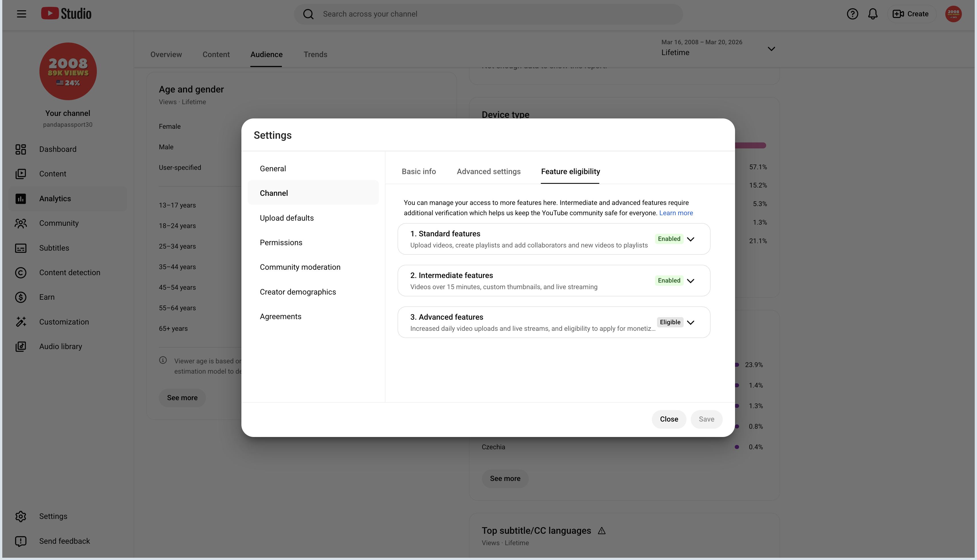Click the account avatar in top bar
The width and height of the screenshot is (977, 560).
[953, 14]
